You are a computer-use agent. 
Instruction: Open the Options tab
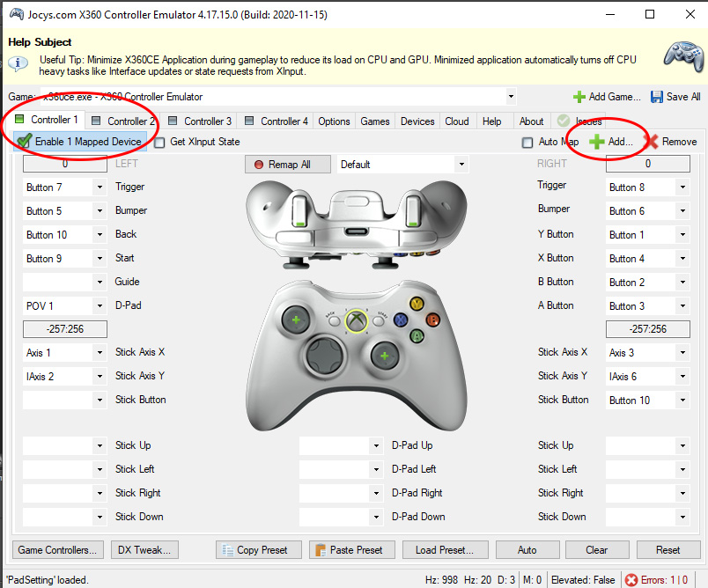point(334,121)
